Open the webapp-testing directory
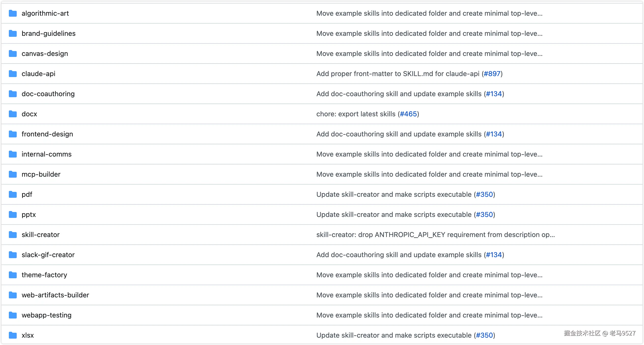 tap(46, 315)
